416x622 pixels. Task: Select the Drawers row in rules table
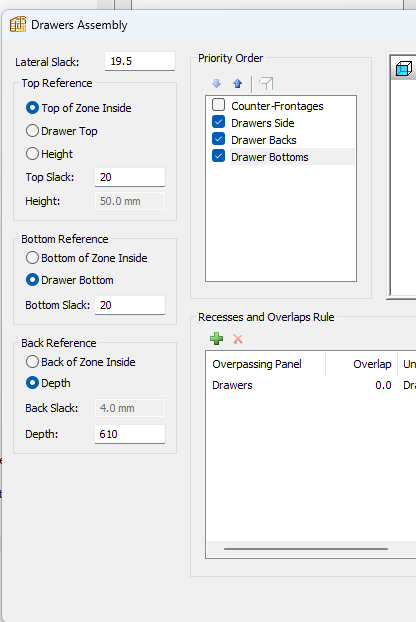[x=311, y=385]
